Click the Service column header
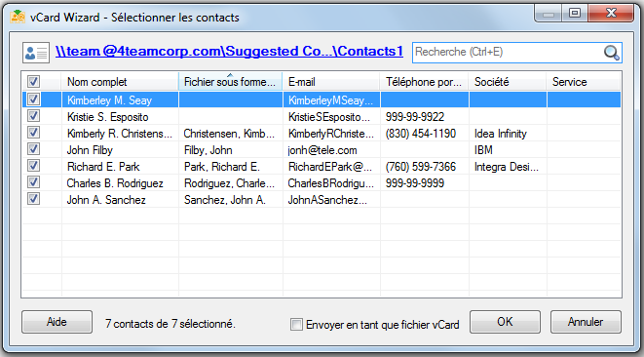This screenshot has width=644, height=357. pyautogui.click(x=584, y=81)
